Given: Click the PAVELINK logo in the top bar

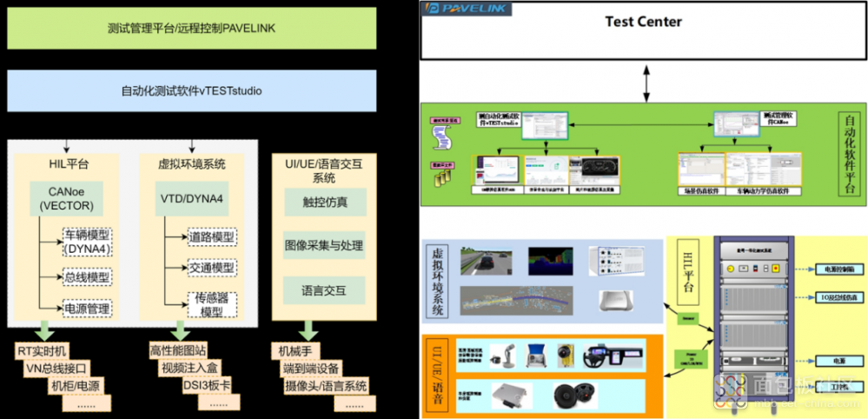Looking at the screenshot, I should pyautogui.click(x=466, y=9).
